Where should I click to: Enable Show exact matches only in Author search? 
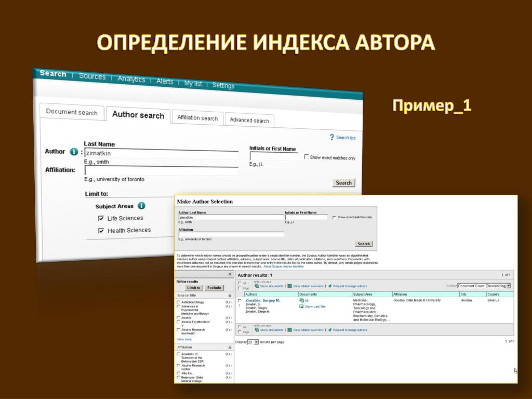click(306, 157)
